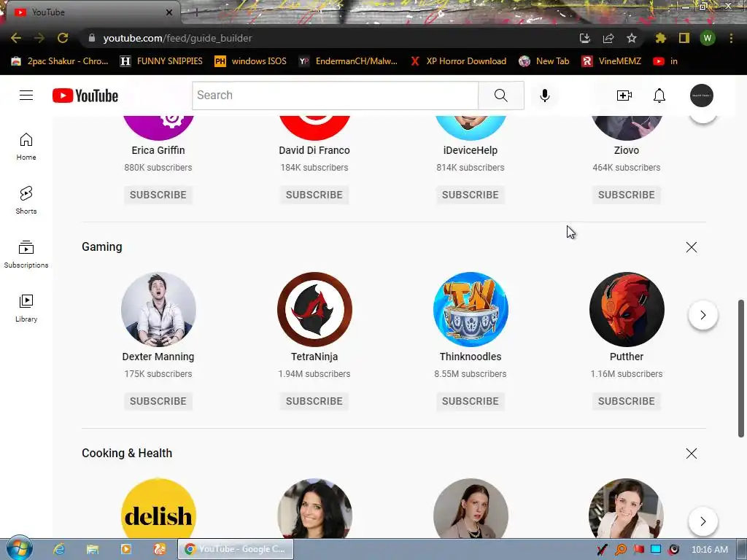747x560 pixels.
Task: Open the delish channel avatar
Action: [158, 508]
